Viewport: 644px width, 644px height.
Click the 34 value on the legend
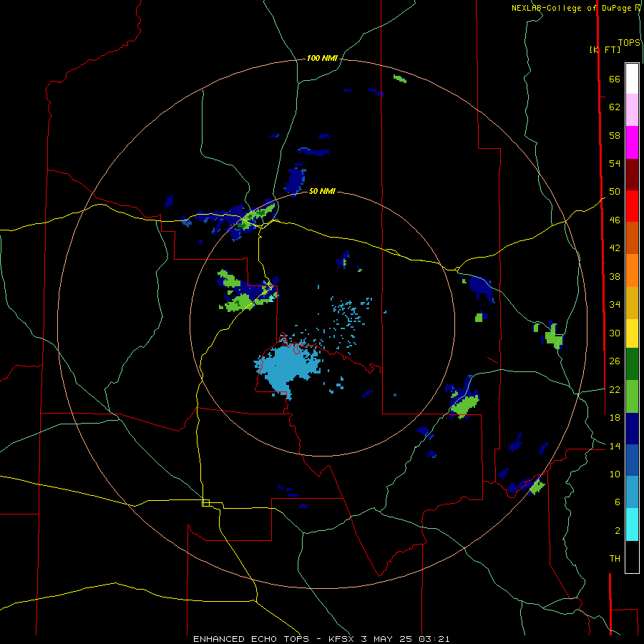click(x=615, y=305)
